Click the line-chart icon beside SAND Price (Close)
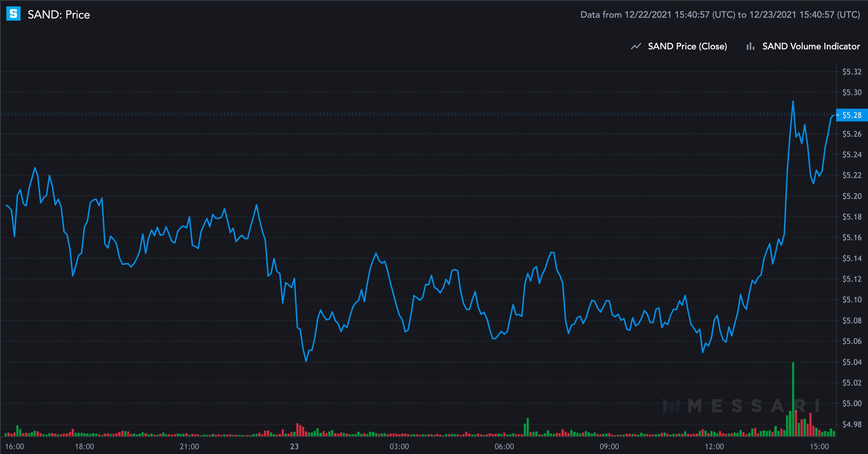868x454 pixels. click(636, 46)
